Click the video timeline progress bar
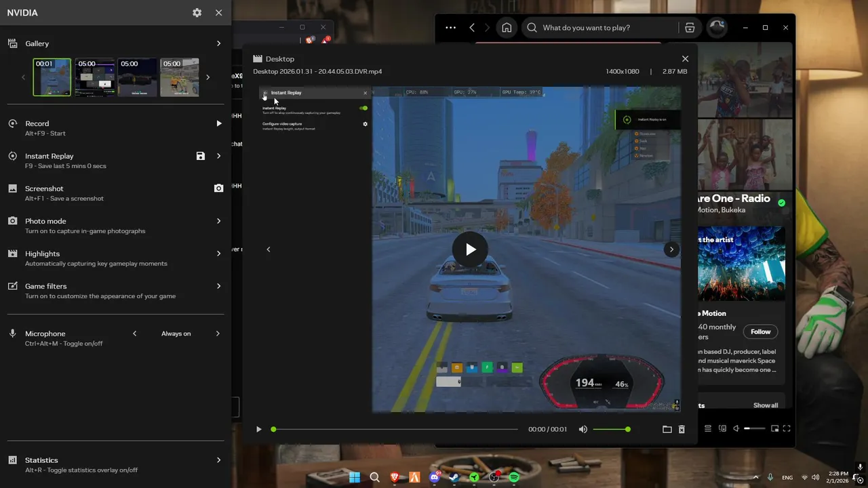The image size is (868, 488). [x=395, y=429]
